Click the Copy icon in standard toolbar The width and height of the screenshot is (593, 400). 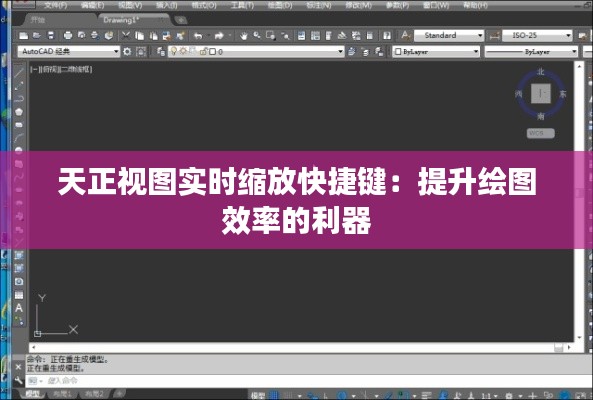click(x=140, y=36)
